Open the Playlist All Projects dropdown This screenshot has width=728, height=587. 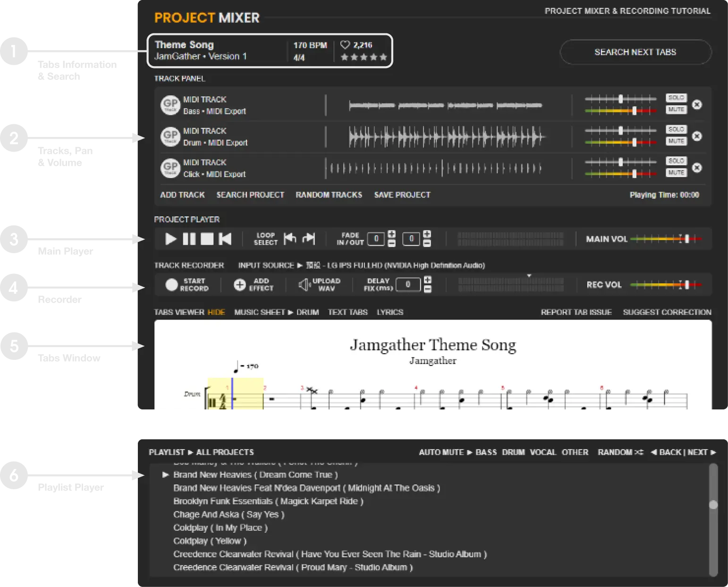click(225, 452)
